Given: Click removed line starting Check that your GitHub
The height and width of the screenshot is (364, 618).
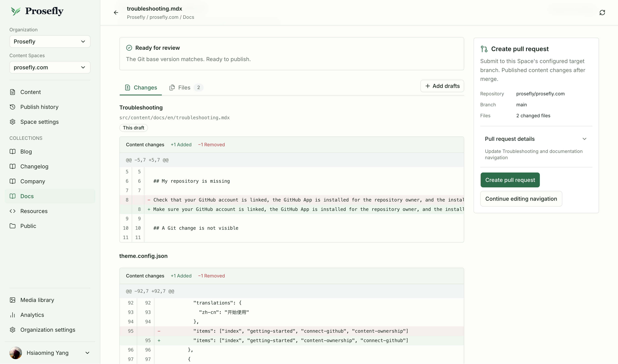Looking at the screenshot, I should [292, 200].
